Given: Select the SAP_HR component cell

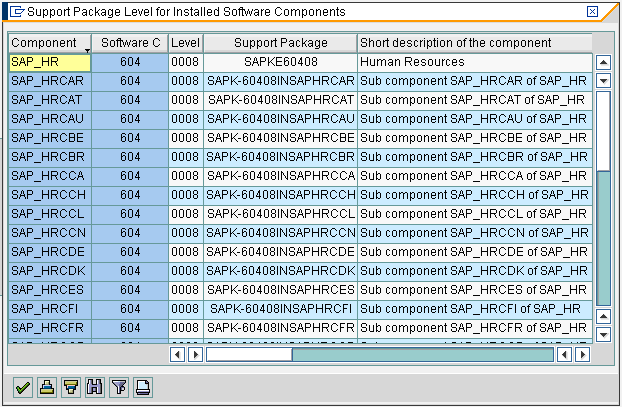Looking at the screenshot, I should tap(50, 62).
